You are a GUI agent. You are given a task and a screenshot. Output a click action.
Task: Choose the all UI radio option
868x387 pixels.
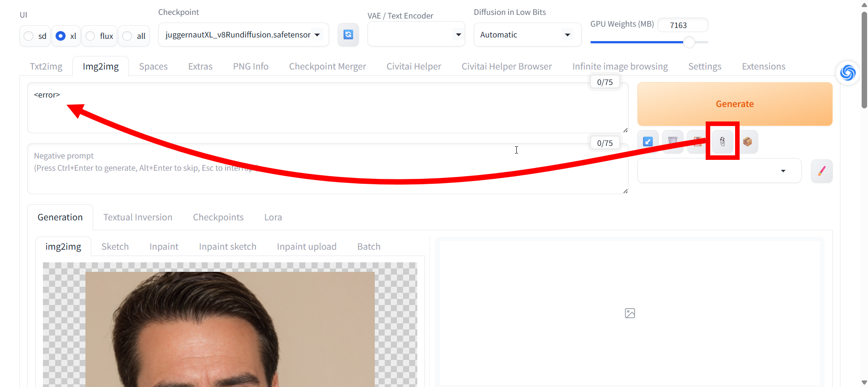(x=128, y=36)
